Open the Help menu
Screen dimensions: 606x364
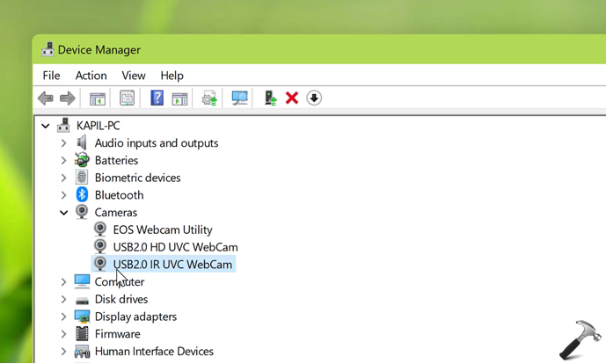point(172,76)
